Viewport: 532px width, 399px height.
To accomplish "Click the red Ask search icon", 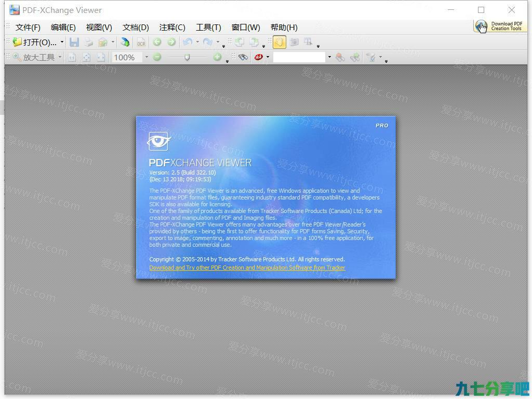I will point(259,57).
